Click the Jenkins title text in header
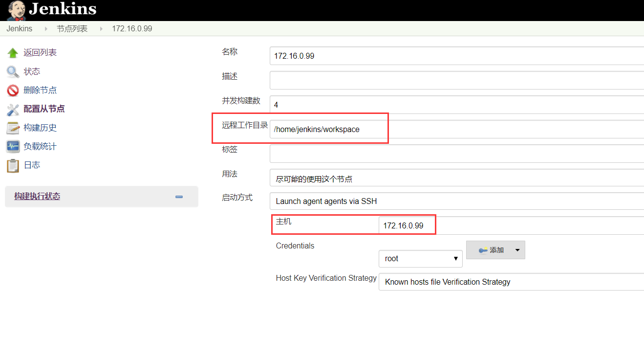The image size is (644, 337). point(63,9)
